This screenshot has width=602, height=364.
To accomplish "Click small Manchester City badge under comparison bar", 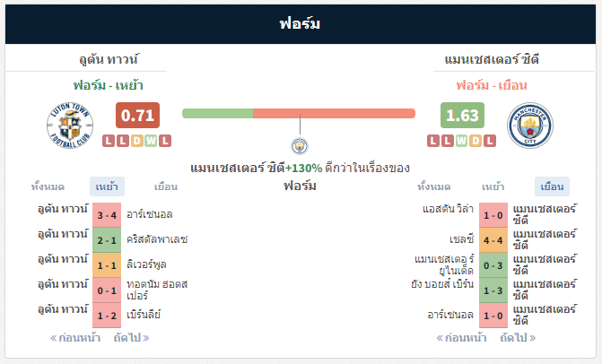I will click(x=300, y=146).
